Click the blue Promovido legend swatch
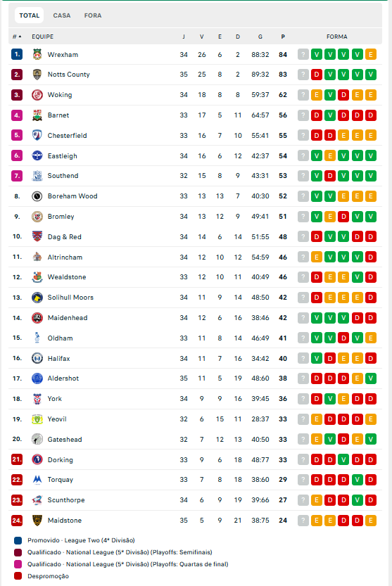The width and height of the screenshot is (392, 586). (18, 540)
